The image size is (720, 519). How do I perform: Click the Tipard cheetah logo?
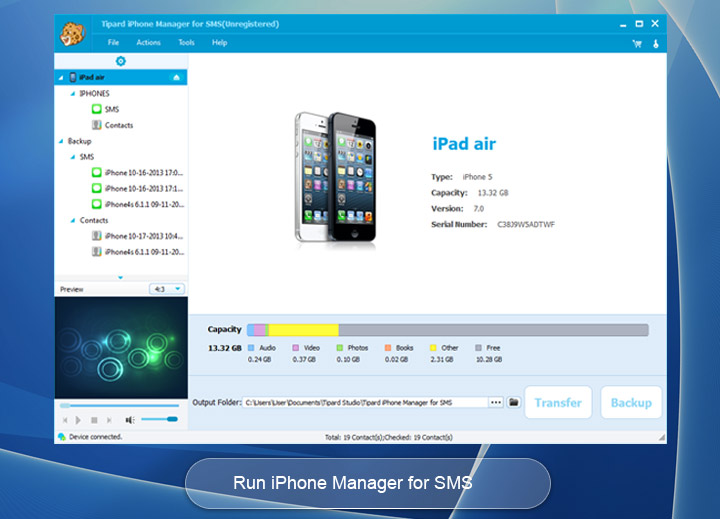click(73, 34)
